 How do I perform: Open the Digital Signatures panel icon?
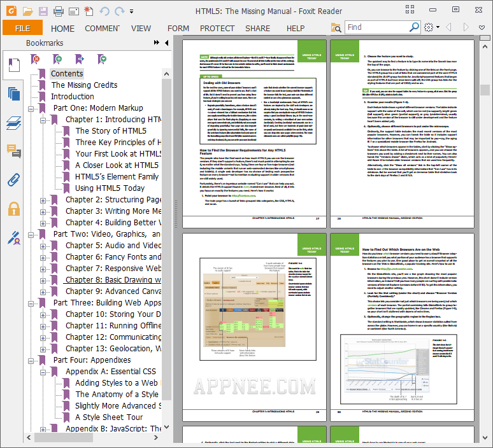[x=14, y=238]
